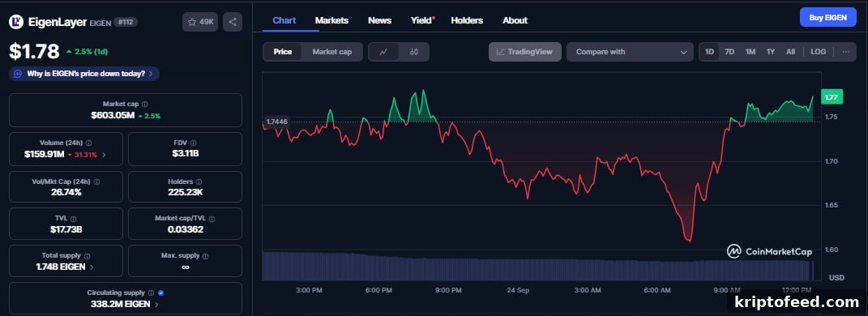Open the more options ellipsis icon

click(846, 52)
